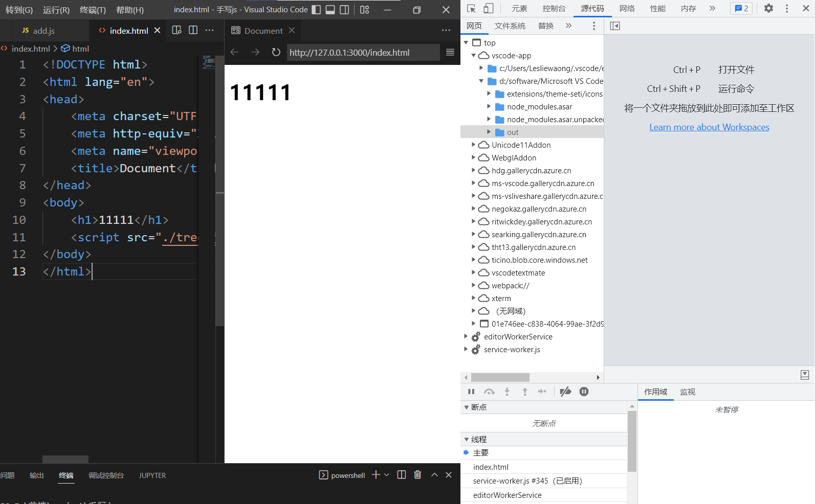This screenshot has width=815, height=504.
Task: Toggle device toolbar emulation icon
Action: 488,8
